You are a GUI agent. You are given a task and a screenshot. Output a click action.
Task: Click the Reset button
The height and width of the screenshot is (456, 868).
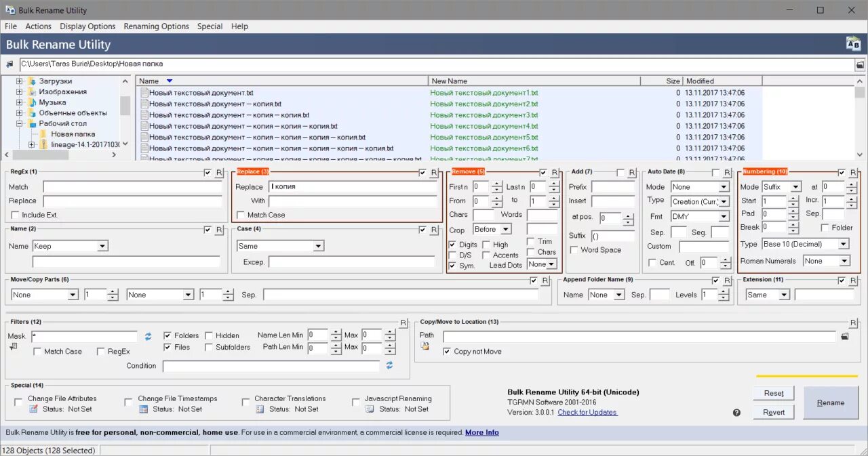coord(774,393)
